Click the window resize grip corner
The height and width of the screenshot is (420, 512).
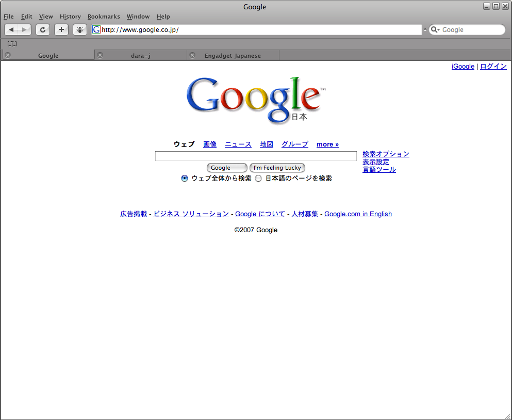pos(508,416)
